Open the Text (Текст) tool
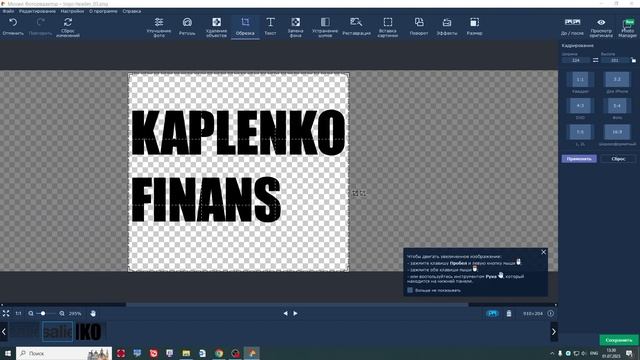Image resolution: width=640 pixels, height=360 pixels. click(270, 27)
